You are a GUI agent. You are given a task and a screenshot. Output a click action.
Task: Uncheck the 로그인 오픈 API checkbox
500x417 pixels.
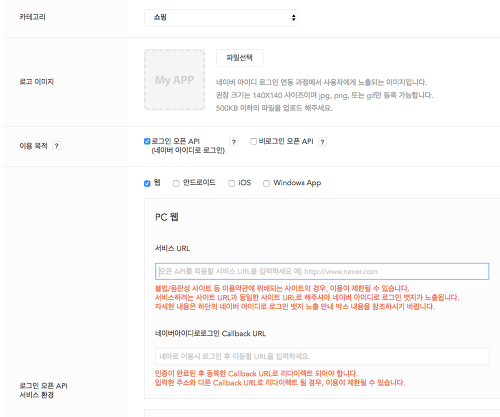click(147, 141)
